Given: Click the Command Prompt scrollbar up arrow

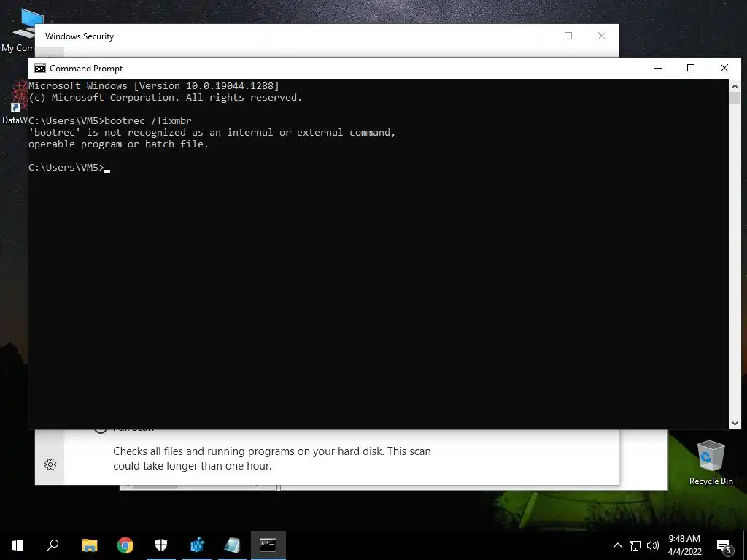Looking at the screenshot, I should tap(735, 86).
